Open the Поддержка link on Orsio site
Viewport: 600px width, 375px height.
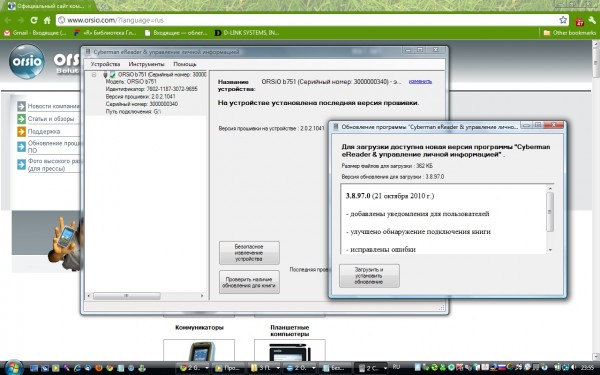(x=44, y=131)
